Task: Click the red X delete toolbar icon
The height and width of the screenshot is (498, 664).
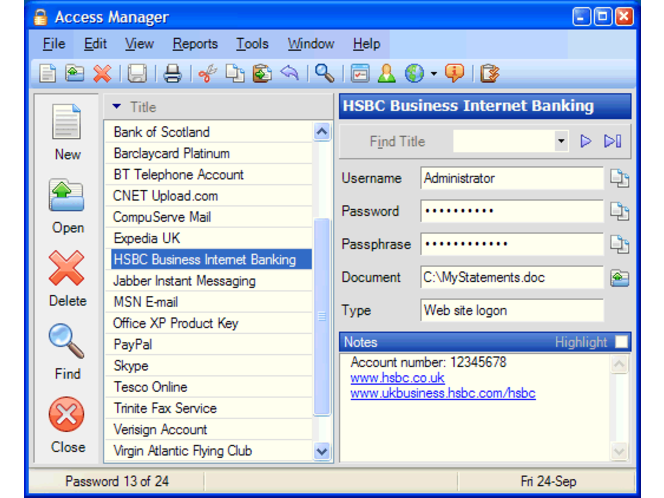Action: click(x=102, y=73)
